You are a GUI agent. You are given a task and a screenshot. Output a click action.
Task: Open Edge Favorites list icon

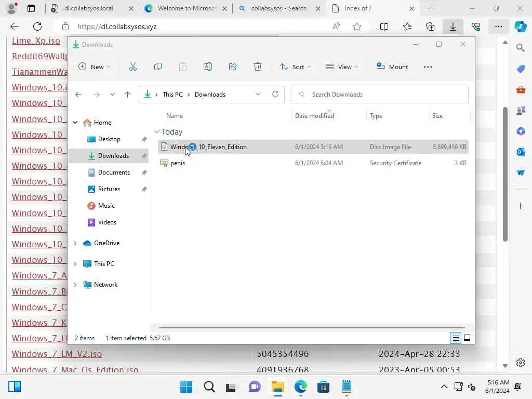tap(407, 26)
